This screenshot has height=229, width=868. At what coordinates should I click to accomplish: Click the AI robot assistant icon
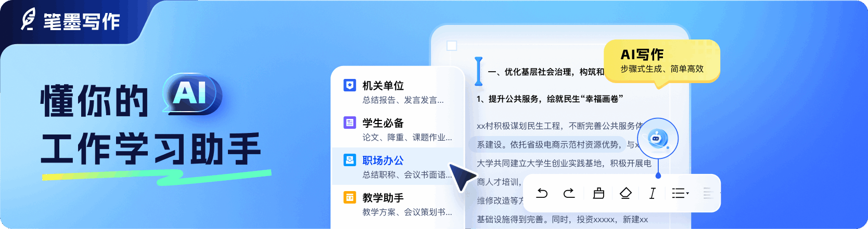point(657,139)
